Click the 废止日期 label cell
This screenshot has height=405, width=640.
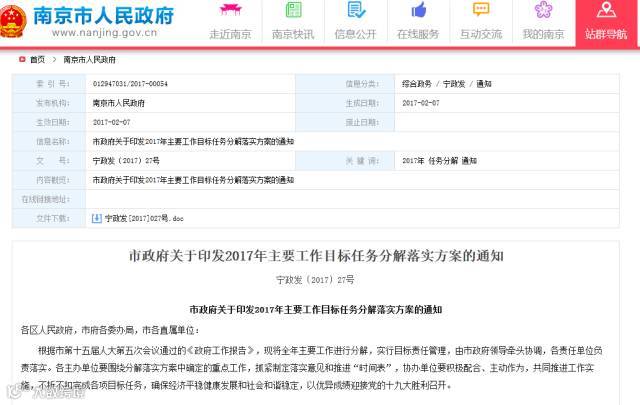tap(345, 122)
